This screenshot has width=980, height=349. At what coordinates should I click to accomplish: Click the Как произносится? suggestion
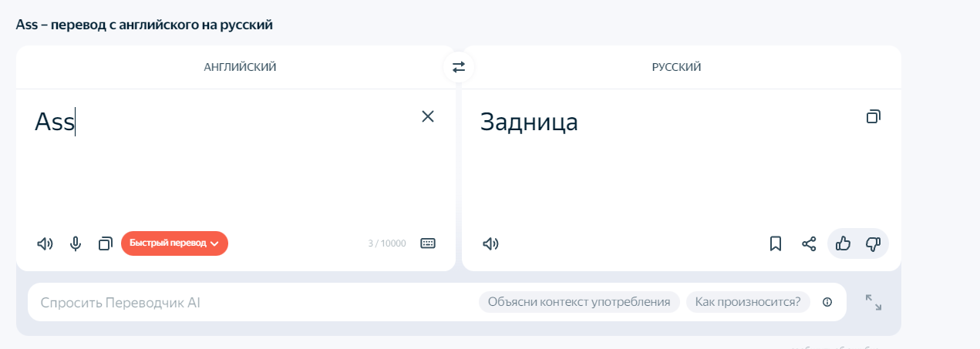(748, 302)
